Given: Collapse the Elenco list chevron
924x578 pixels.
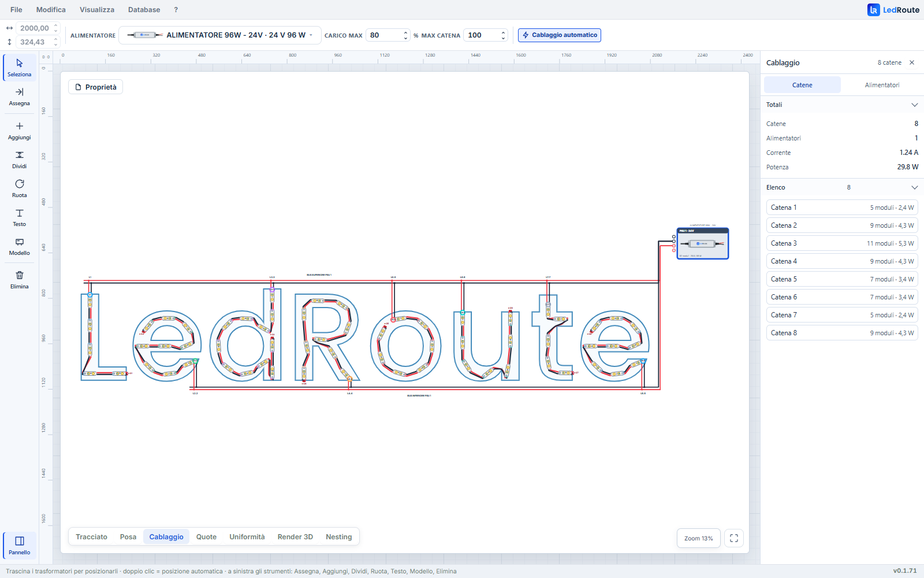Looking at the screenshot, I should pyautogui.click(x=914, y=187).
